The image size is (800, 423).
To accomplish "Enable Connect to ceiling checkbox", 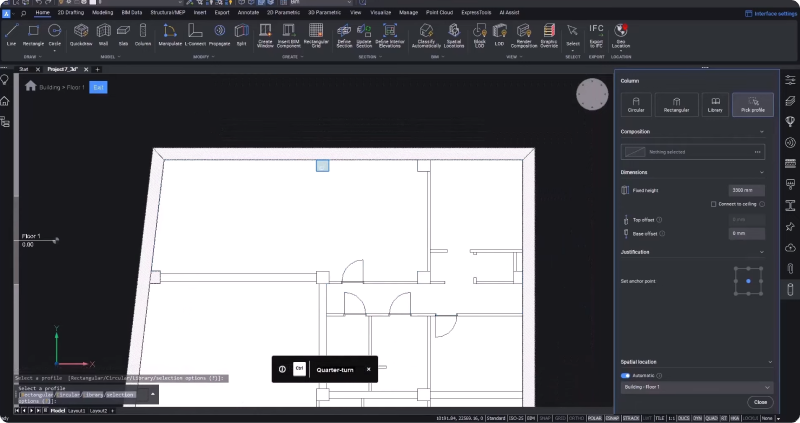I will pos(712,204).
